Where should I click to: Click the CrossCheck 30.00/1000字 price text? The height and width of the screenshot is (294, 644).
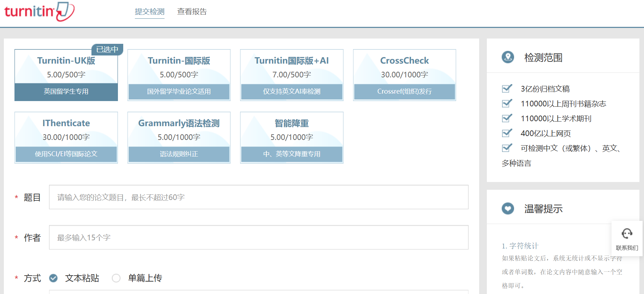click(405, 75)
